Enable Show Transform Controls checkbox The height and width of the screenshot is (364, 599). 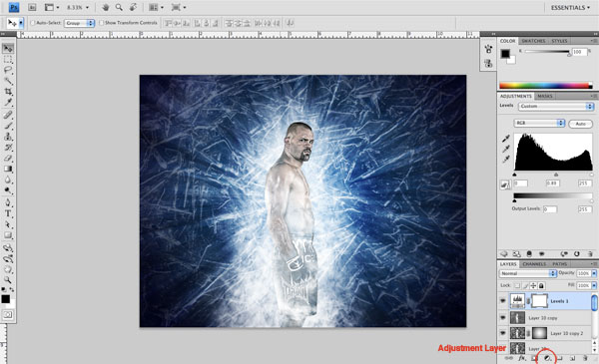click(101, 23)
